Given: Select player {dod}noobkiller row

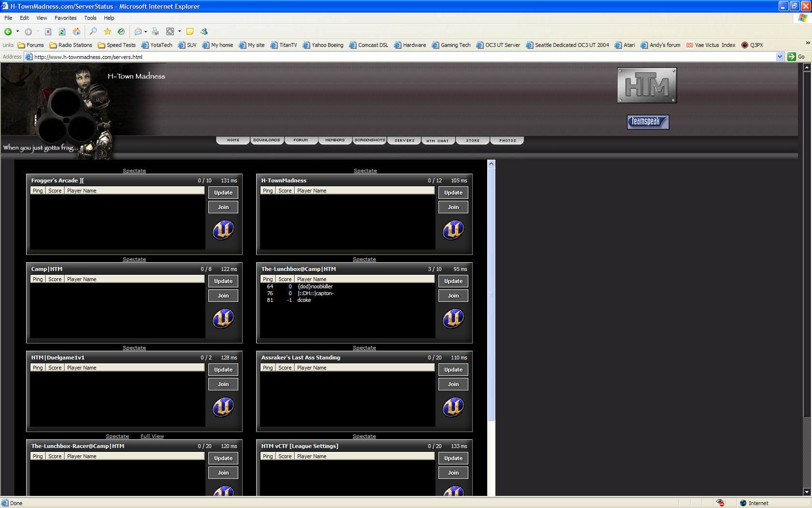Looking at the screenshot, I should tap(348, 286).
